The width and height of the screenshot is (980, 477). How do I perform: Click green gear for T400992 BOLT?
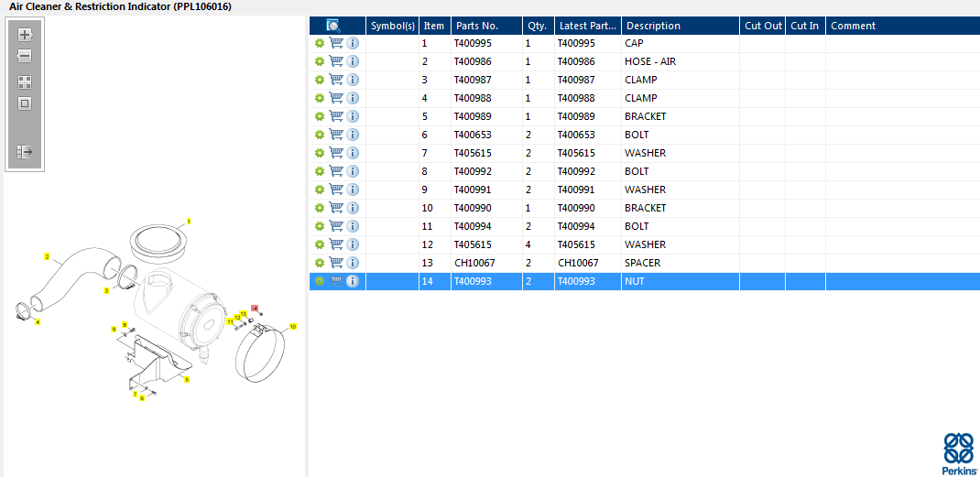[320, 171]
